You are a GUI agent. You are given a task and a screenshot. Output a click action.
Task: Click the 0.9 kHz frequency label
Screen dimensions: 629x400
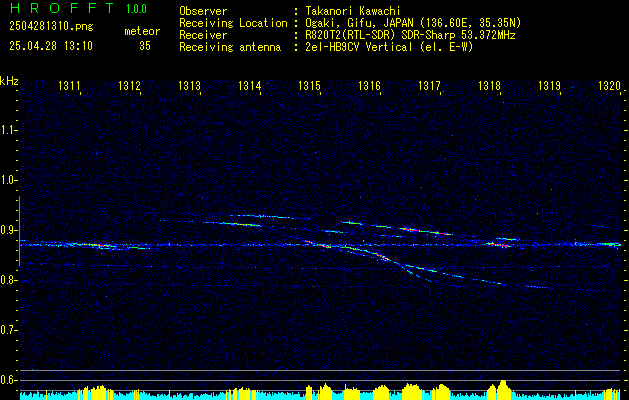click(x=8, y=230)
